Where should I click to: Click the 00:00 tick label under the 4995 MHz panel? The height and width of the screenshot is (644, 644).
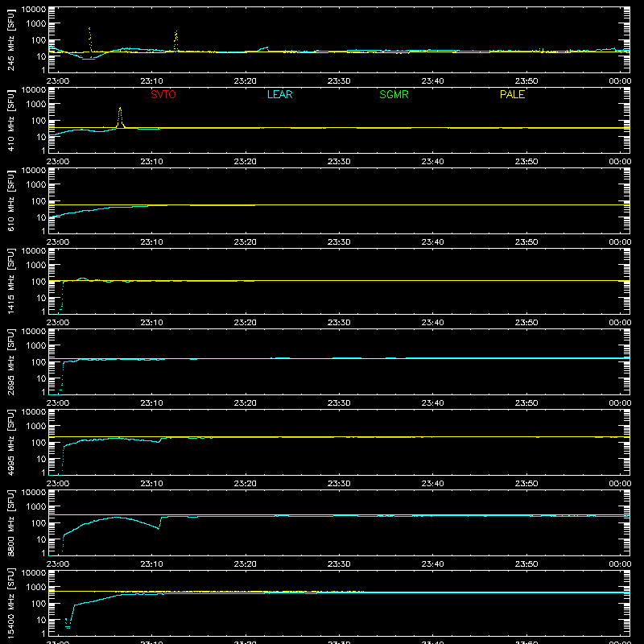click(x=620, y=484)
